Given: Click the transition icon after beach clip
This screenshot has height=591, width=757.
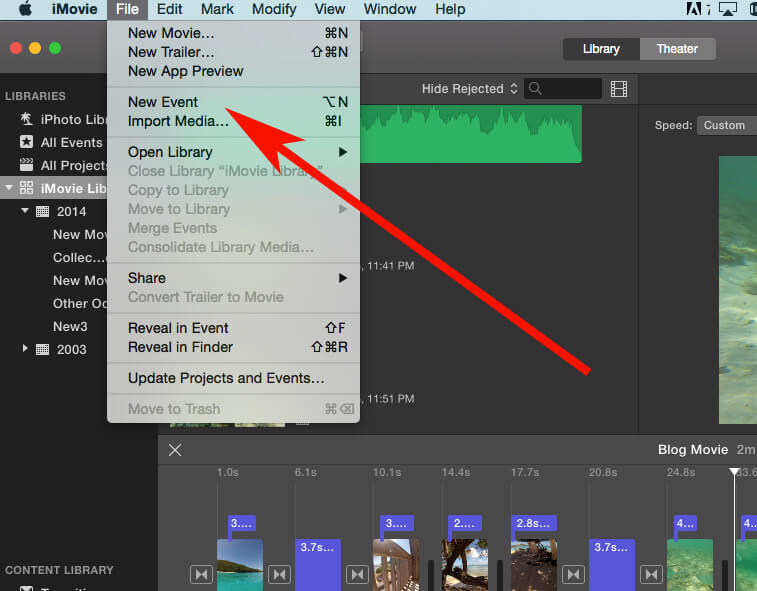Looking at the screenshot, I should (x=280, y=575).
